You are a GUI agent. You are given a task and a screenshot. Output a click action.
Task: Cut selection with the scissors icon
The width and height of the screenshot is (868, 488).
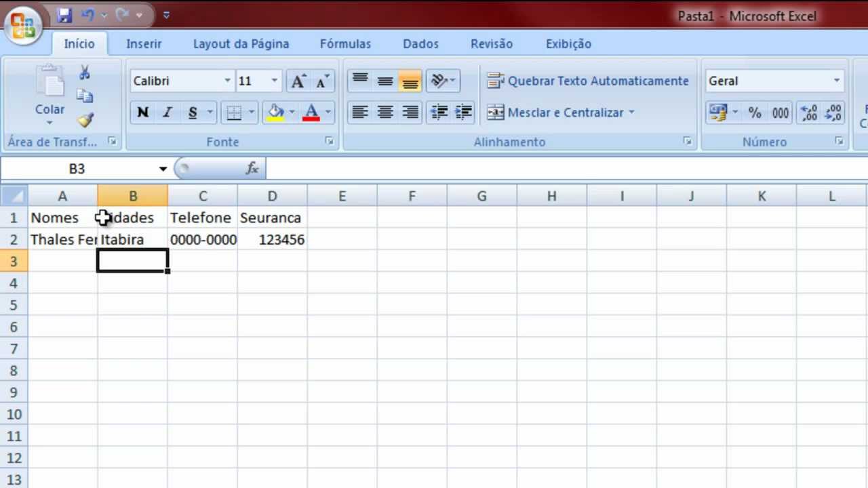pos(85,73)
